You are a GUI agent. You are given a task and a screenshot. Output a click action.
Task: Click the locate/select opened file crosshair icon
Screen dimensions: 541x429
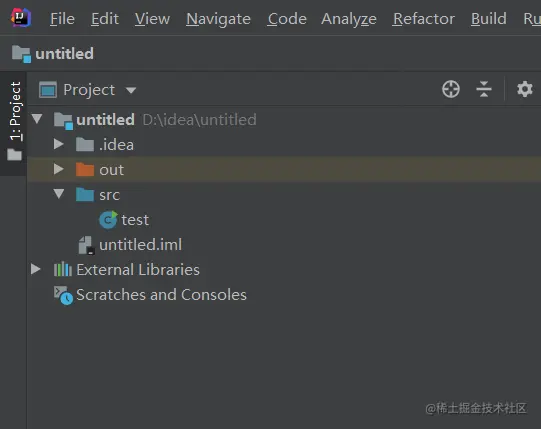click(x=451, y=89)
